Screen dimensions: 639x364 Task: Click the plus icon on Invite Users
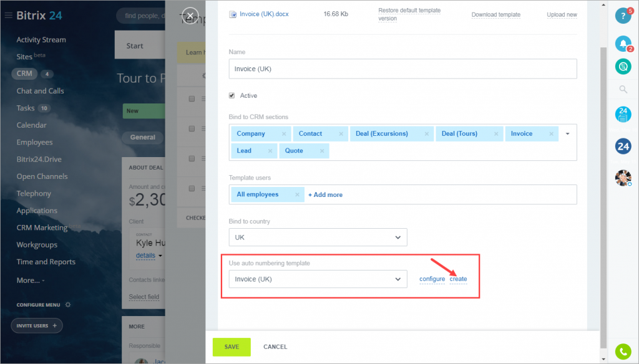55,326
